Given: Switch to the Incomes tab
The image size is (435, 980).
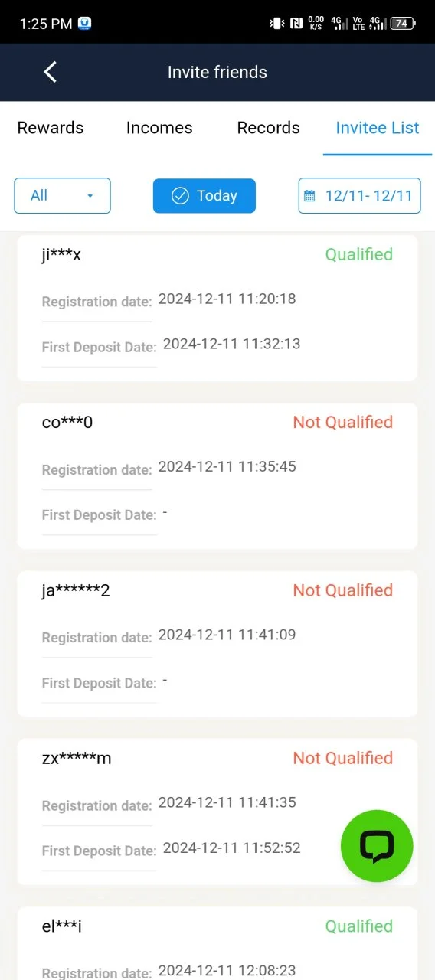Looking at the screenshot, I should click(x=159, y=128).
